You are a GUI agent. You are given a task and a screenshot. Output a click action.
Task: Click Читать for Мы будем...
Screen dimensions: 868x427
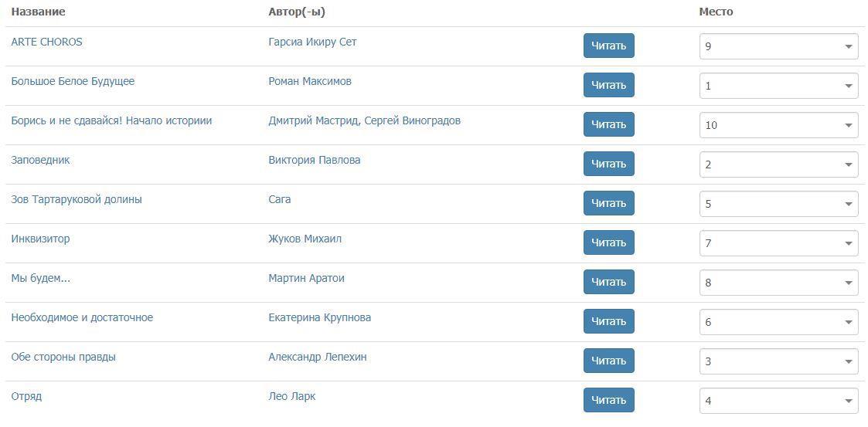click(608, 282)
